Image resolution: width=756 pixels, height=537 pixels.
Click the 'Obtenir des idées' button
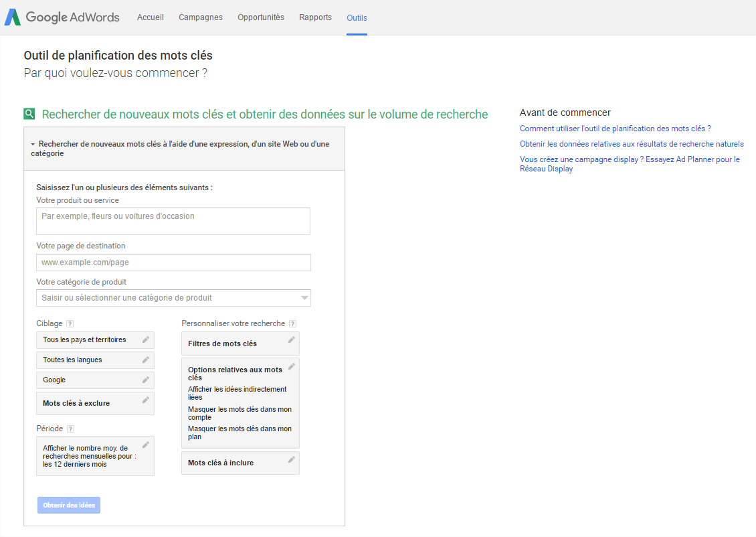pyautogui.click(x=69, y=505)
